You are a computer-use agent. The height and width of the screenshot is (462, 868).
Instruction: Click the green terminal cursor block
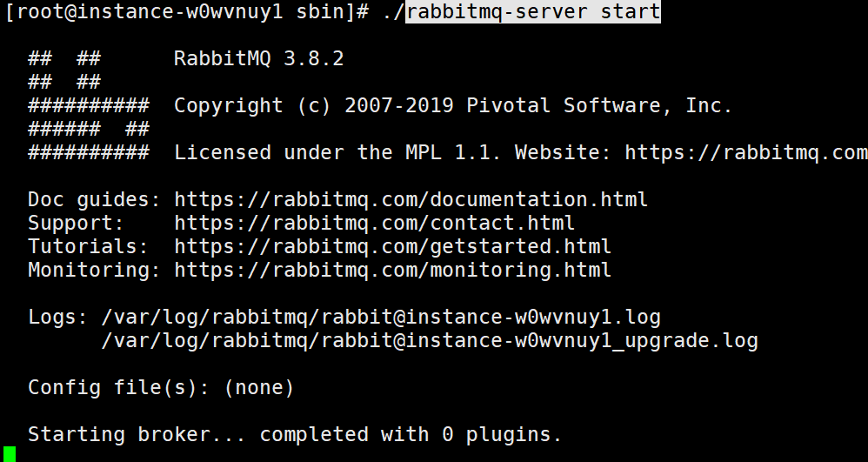click(x=10, y=454)
